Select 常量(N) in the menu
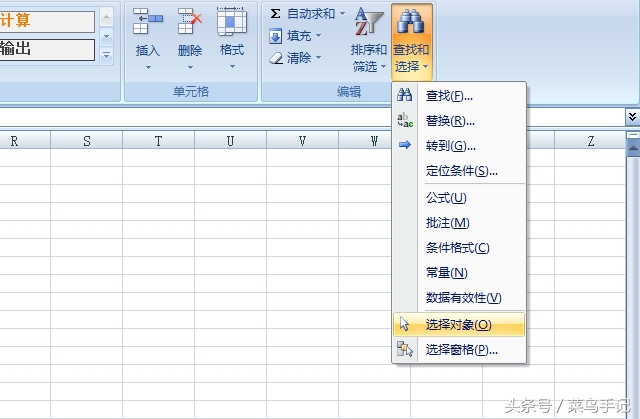Viewport: 640px width, 419px height. pyautogui.click(x=459, y=273)
